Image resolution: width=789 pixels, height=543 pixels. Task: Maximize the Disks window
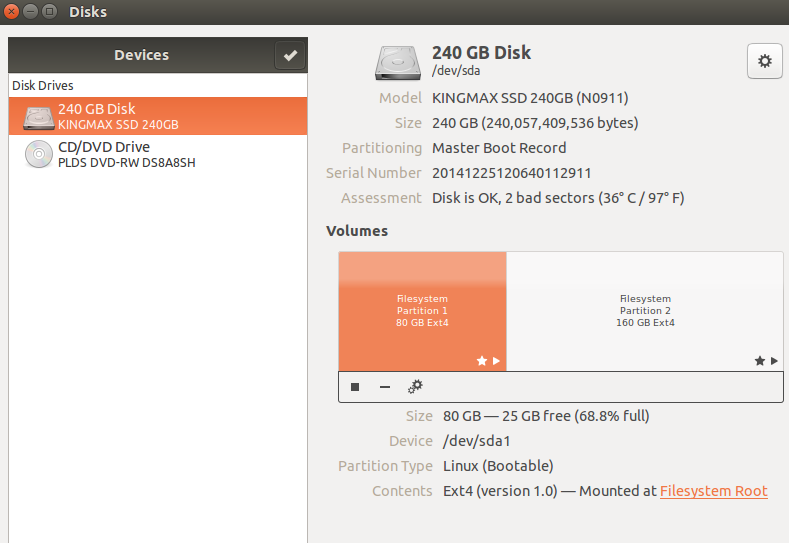(49, 11)
